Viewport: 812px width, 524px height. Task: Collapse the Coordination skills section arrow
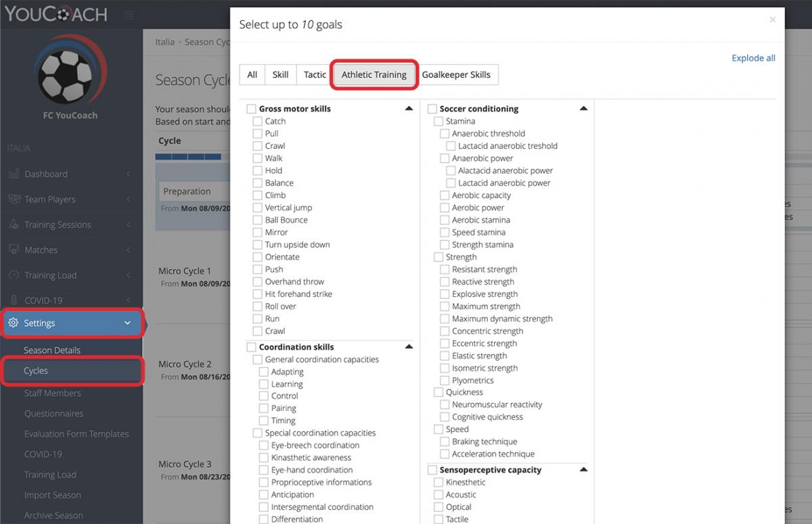coord(409,347)
